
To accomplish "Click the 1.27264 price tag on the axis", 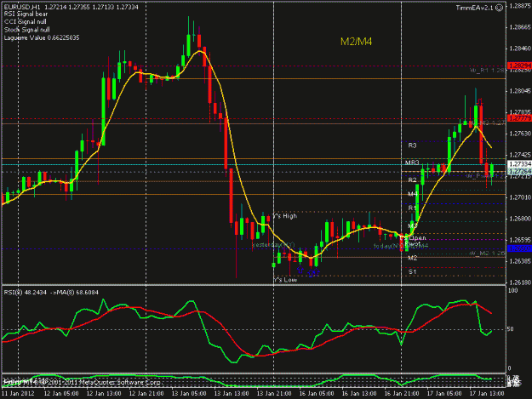I will 519,171.
